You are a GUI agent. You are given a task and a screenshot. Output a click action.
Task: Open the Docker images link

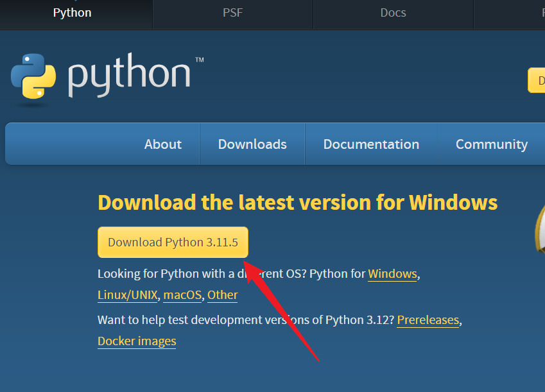[x=137, y=341]
